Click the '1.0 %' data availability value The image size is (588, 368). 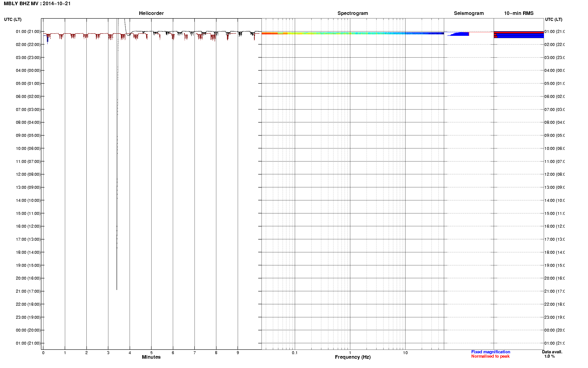(549, 356)
